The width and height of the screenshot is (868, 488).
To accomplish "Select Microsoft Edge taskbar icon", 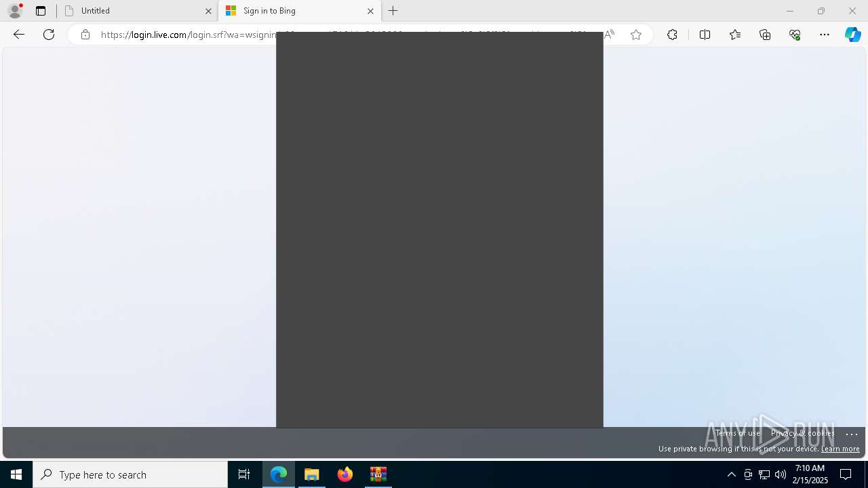I will click(x=279, y=474).
